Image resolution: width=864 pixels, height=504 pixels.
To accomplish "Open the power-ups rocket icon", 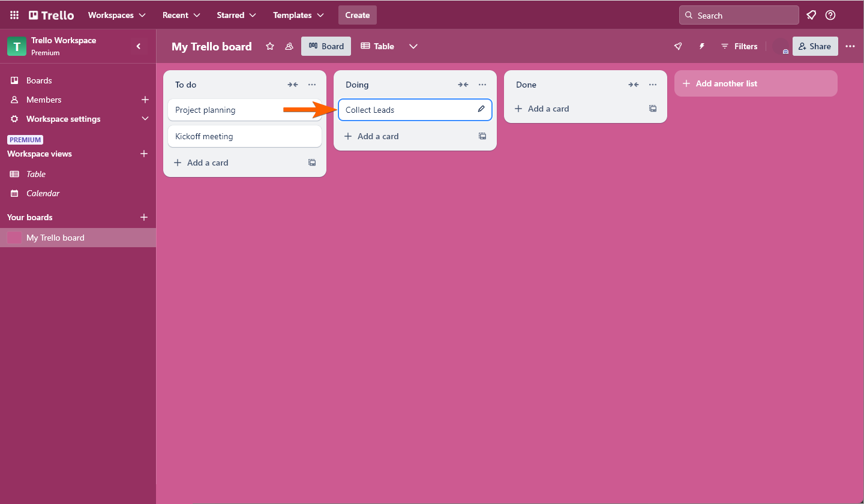I will (x=678, y=46).
